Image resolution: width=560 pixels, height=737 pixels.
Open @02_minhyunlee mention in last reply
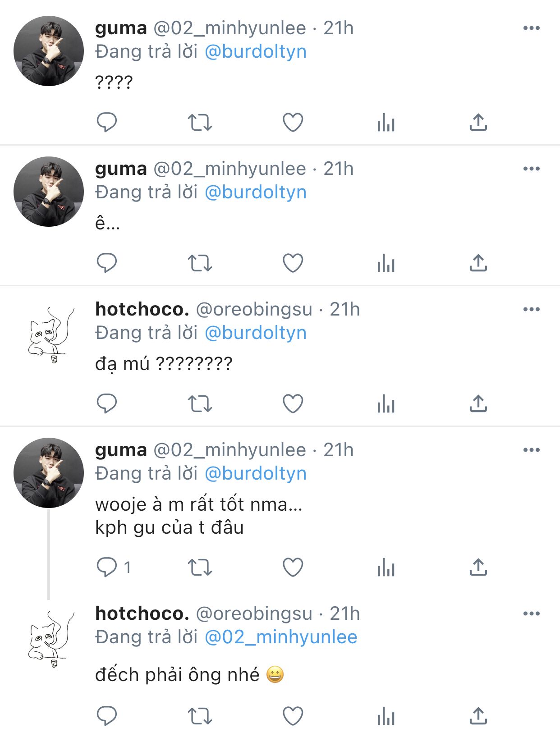[x=281, y=637]
